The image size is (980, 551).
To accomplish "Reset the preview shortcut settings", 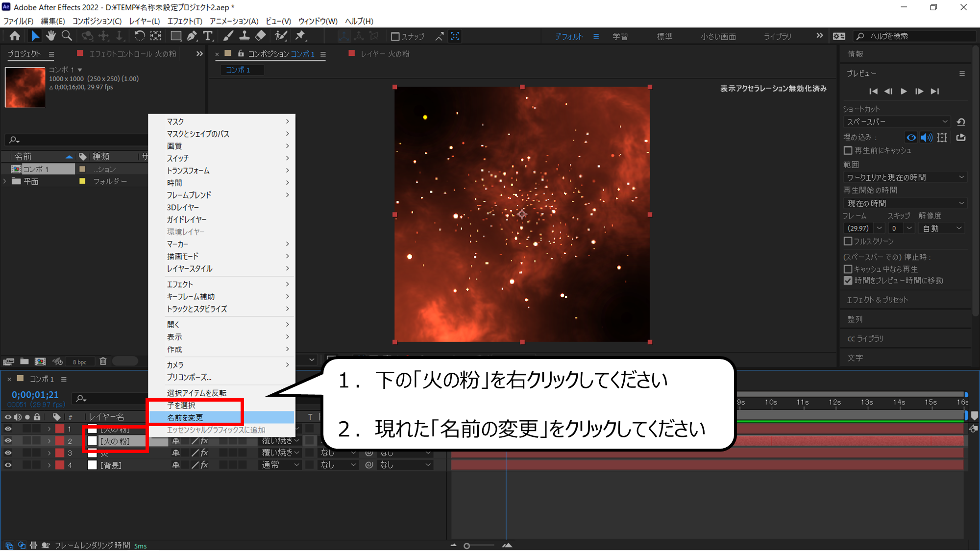I will coord(961,122).
